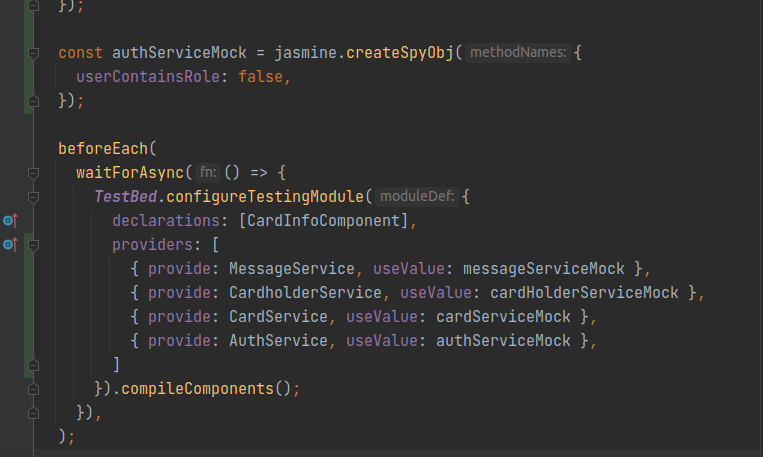
Task: Click 'CardInfoComponent' in declarations array
Action: point(323,220)
